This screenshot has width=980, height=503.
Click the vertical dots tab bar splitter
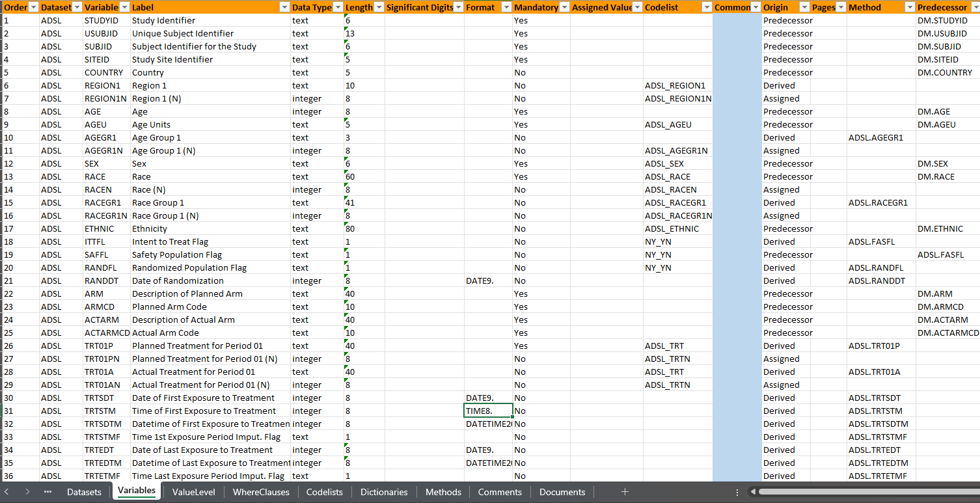pos(737,493)
